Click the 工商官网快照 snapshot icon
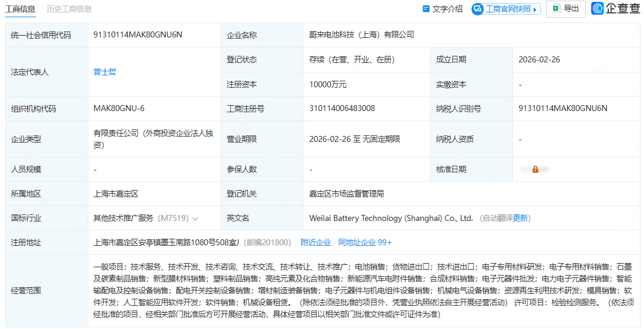 [478, 9]
